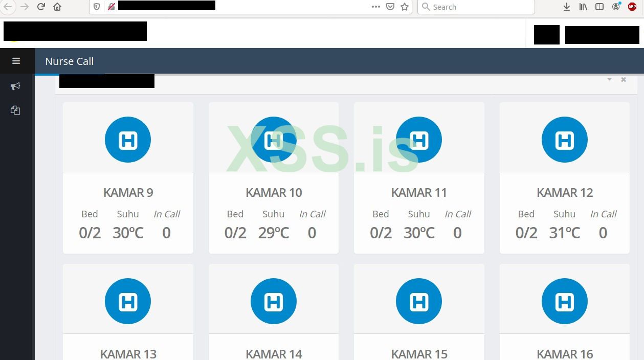
Task: Select the KAMAR 12 hospital icon
Action: 565,140
